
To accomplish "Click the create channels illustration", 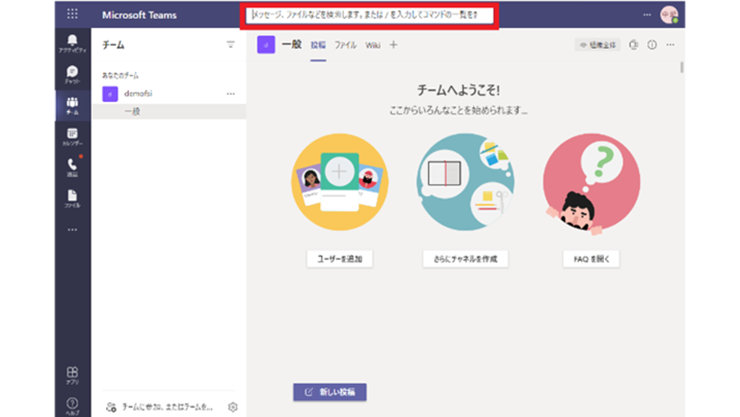I will [465, 182].
